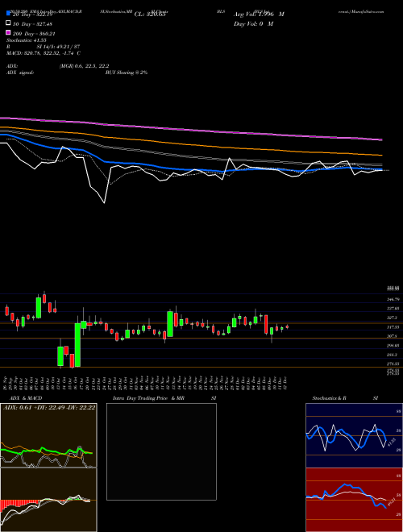Click the green +DY line in ADX panel

pos(46,451)
